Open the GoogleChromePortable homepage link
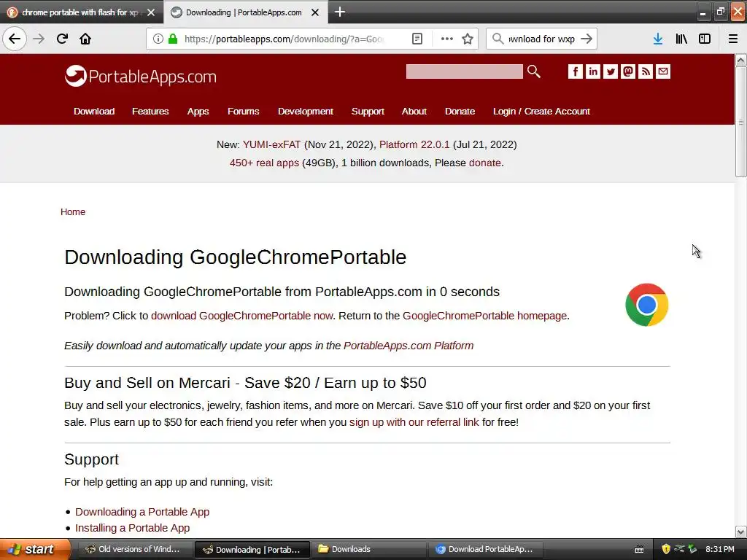 (485, 316)
